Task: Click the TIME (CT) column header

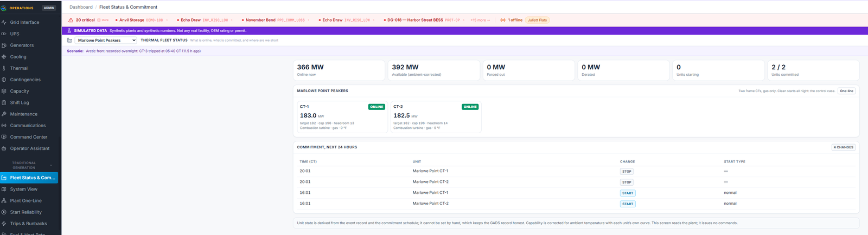Action: 308,162
